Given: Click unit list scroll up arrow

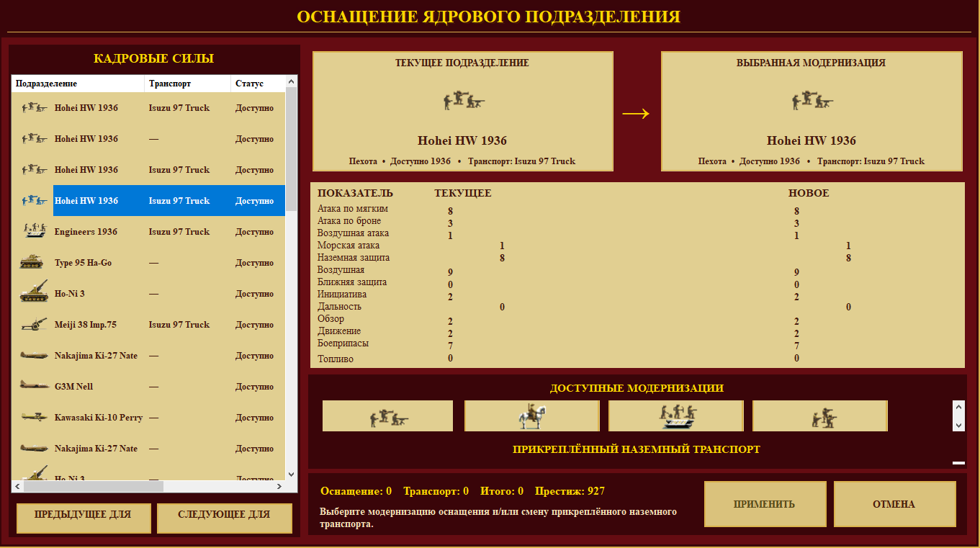Looking at the screenshot, I should coord(291,81).
